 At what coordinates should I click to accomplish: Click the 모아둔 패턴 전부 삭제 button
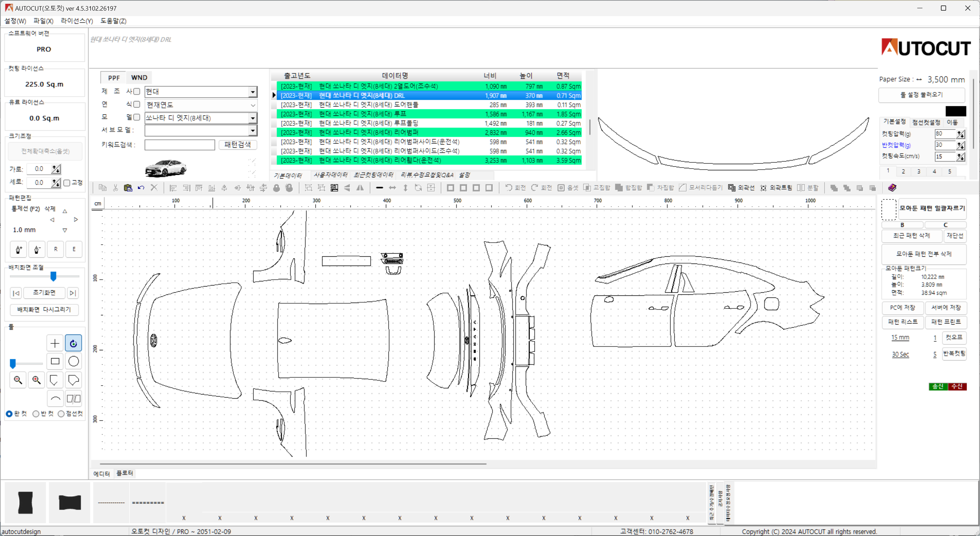click(924, 254)
